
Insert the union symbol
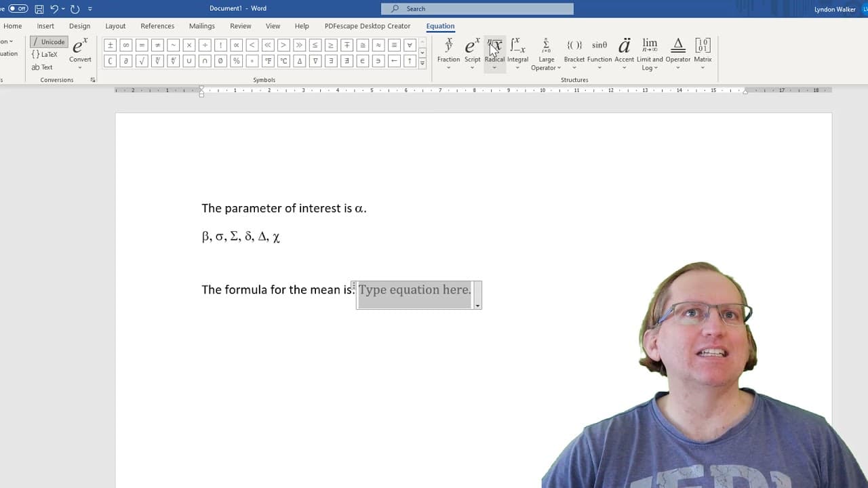[189, 61]
